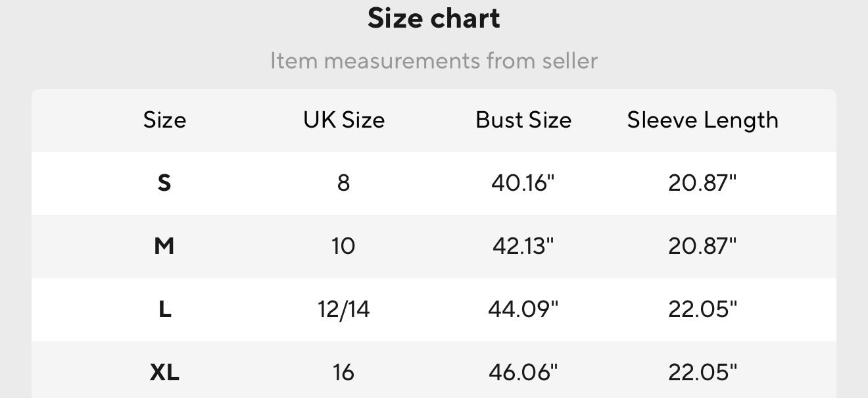This screenshot has width=868, height=398.
Task: Click UK size 10 cell
Action: click(344, 246)
